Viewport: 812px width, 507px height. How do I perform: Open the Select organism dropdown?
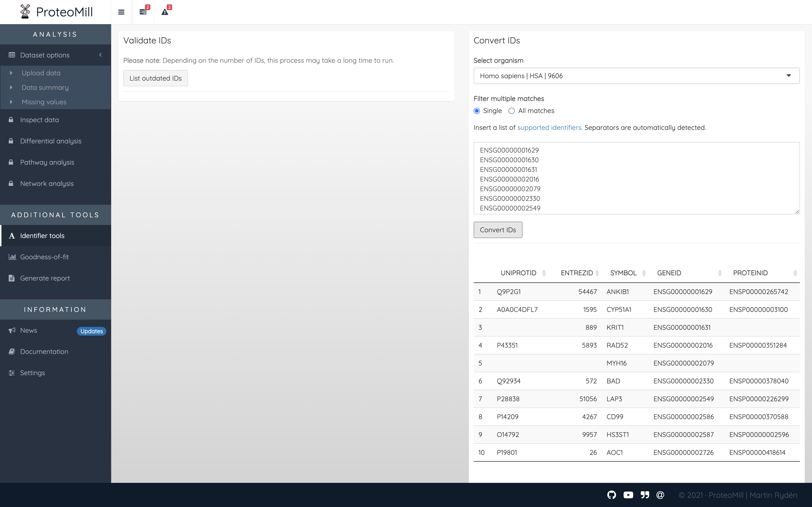(636, 76)
